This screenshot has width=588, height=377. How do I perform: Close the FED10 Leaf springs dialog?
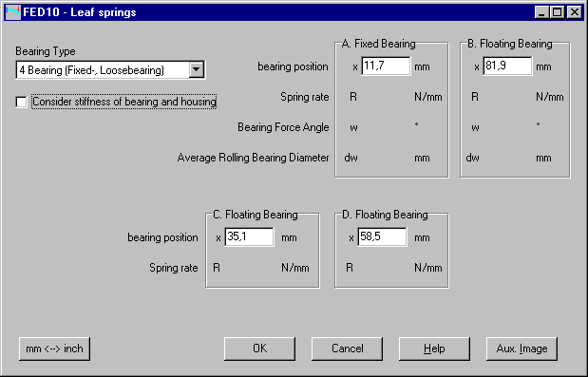[x=574, y=12]
